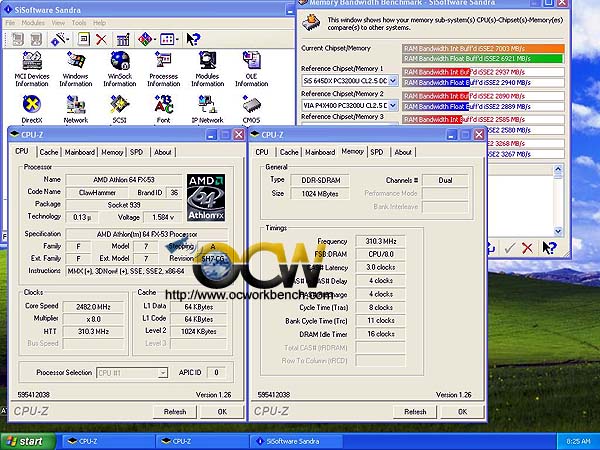Click OK in left CPU-Z window
This screenshot has height=450, width=600.
(x=222, y=412)
